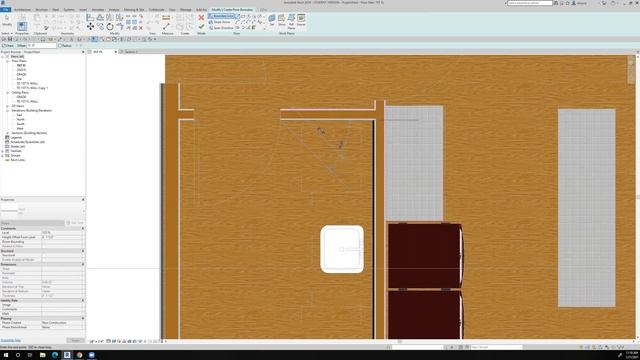Click the Windows Start button
This screenshot has width=640, height=360.
pyautogui.click(x=6, y=355)
